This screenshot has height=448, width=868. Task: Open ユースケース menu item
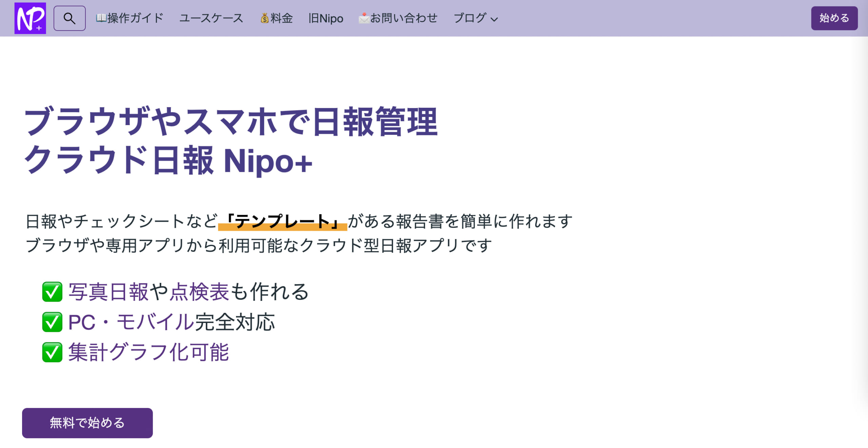click(x=211, y=18)
